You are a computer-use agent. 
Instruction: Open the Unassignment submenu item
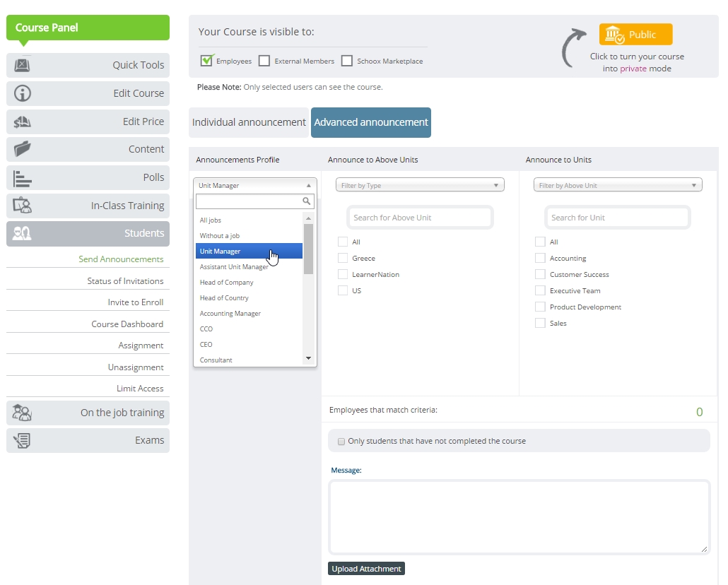click(136, 367)
